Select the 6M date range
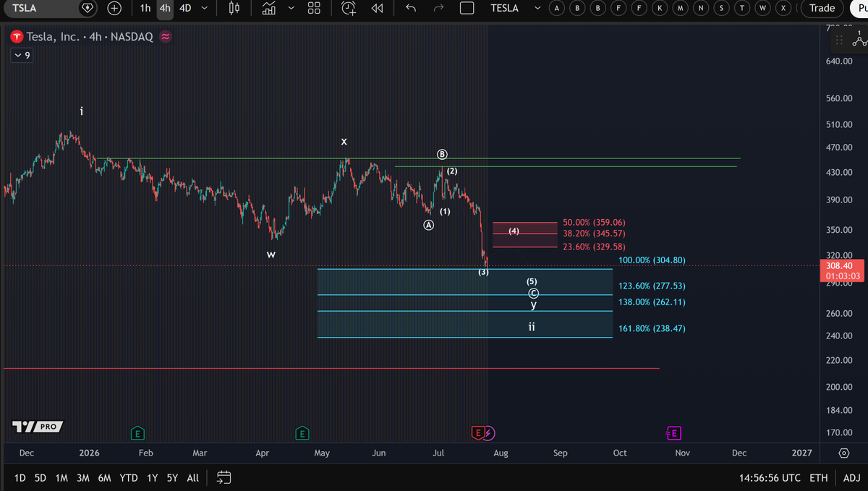 [x=105, y=477]
